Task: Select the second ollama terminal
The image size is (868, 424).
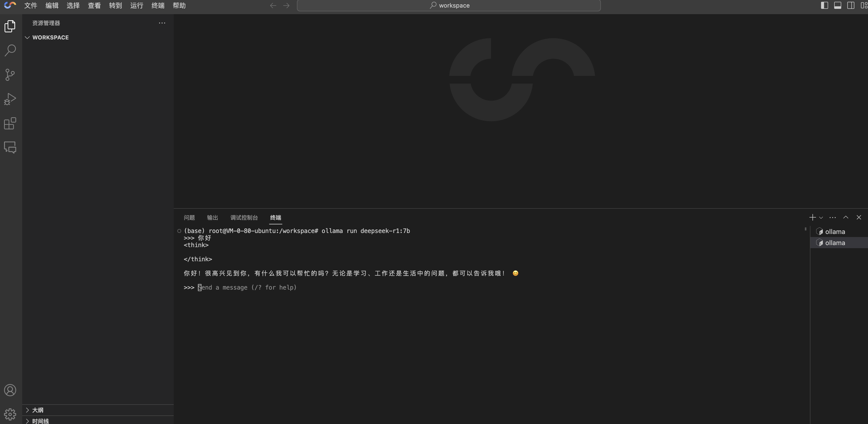Action: [839, 243]
